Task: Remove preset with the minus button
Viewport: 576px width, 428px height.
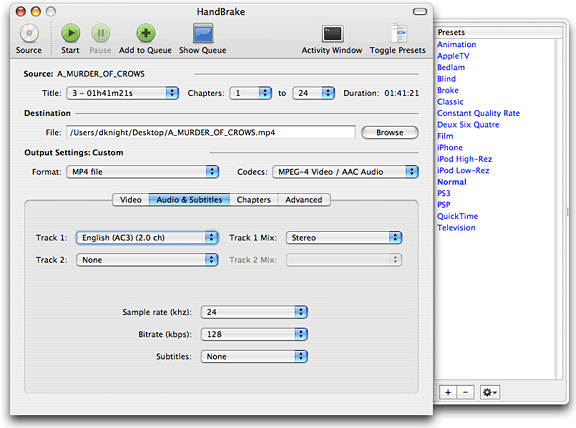Action: (x=465, y=392)
